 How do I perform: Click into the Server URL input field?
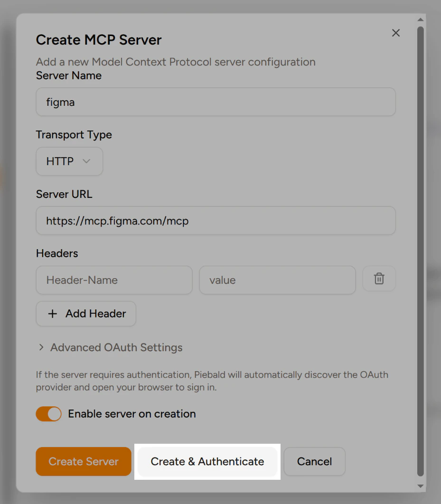[x=216, y=221]
